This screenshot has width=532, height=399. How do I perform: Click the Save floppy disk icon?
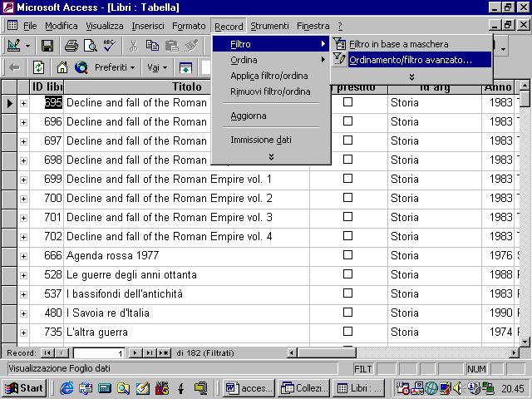pyautogui.click(x=47, y=46)
